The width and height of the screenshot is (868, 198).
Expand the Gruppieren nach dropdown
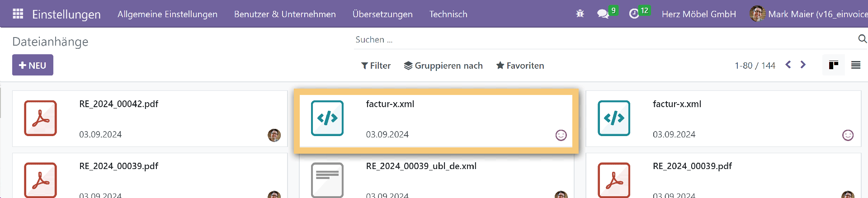(443, 66)
